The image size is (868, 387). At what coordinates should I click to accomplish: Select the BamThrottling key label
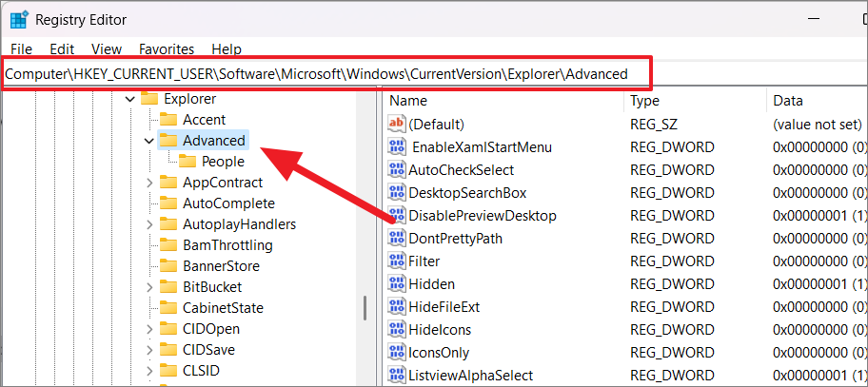[x=228, y=245]
